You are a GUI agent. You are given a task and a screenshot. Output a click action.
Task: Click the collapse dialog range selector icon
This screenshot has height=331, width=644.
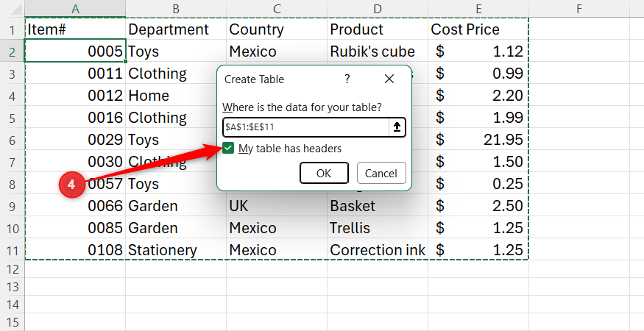[397, 127]
